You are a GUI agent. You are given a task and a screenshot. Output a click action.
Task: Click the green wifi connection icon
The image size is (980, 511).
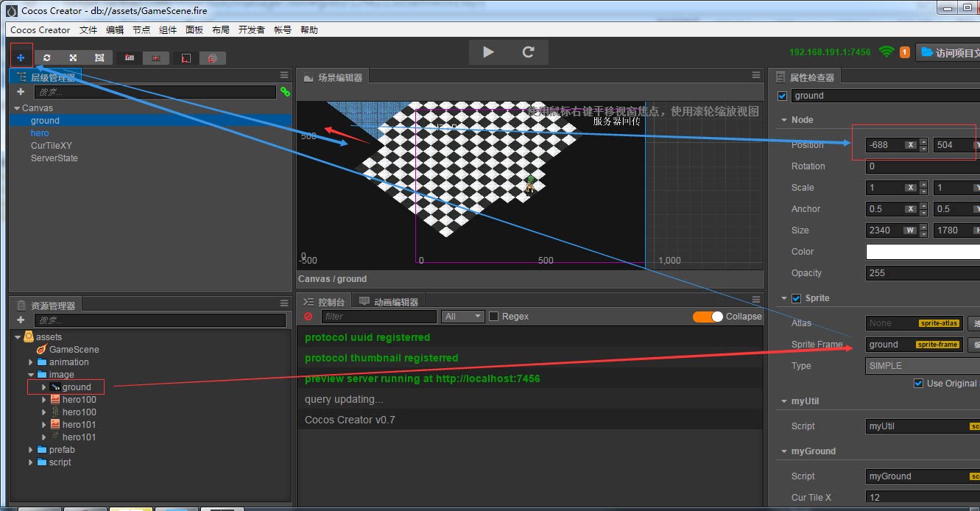[886, 52]
